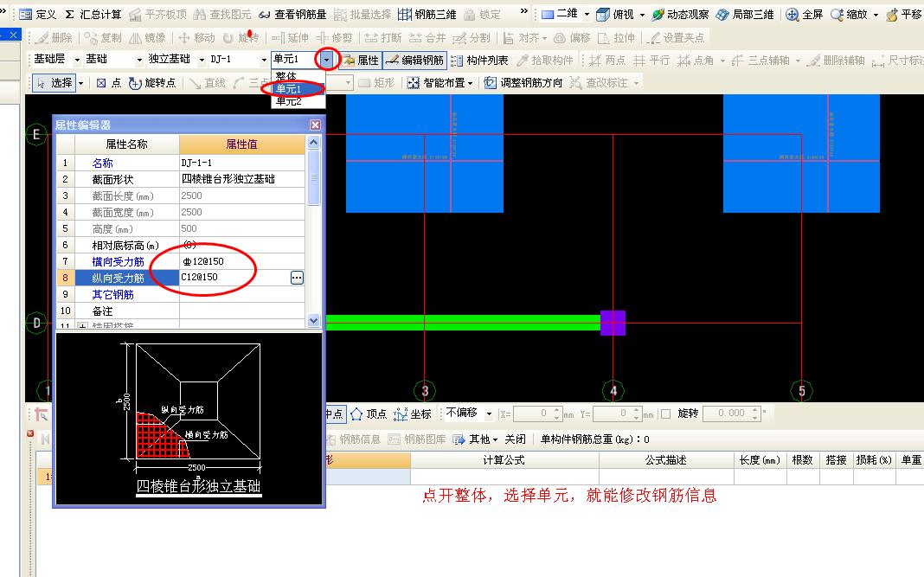Click the 名称 value DJ-1-1

(241, 163)
